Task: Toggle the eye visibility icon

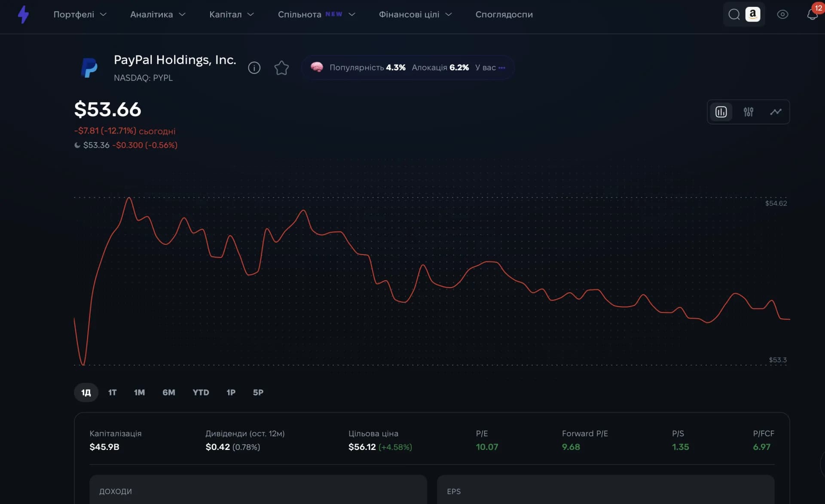Action: (x=782, y=15)
